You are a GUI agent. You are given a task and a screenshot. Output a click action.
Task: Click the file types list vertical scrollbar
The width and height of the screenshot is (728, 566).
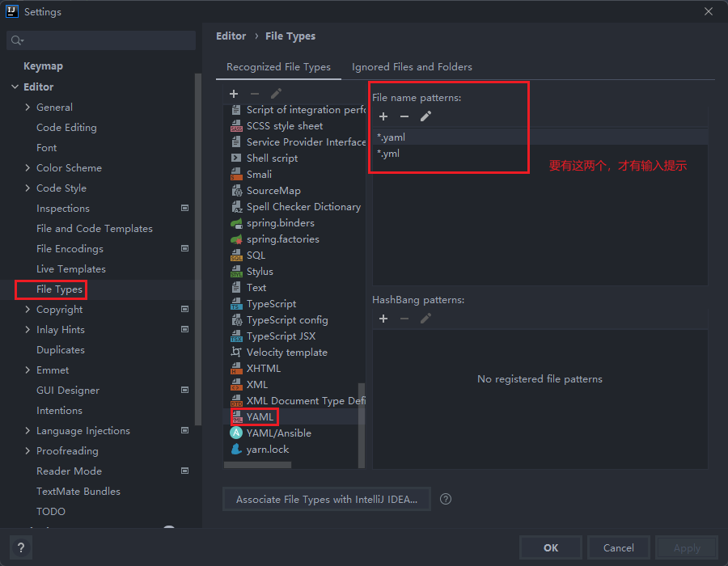click(x=362, y=425)
